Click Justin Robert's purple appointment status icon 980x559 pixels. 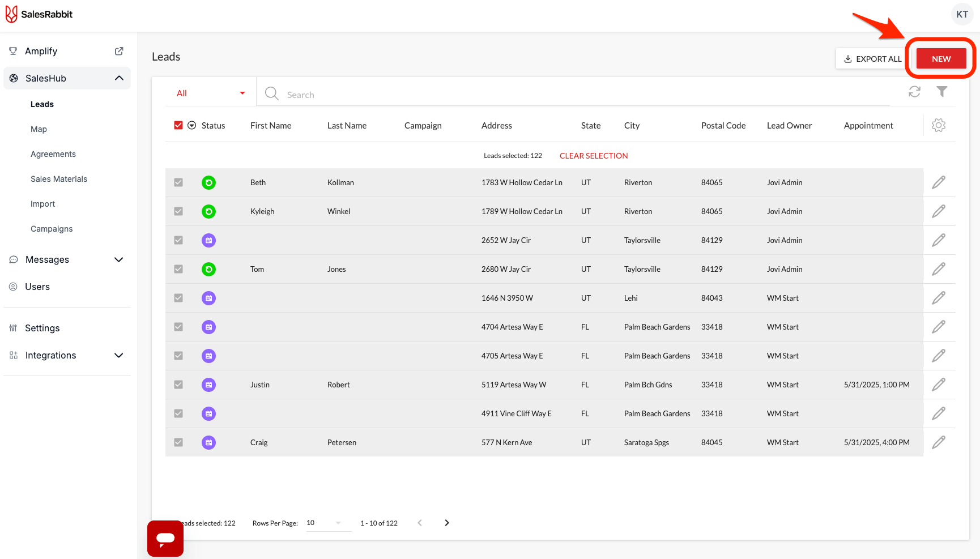(208, 385)
